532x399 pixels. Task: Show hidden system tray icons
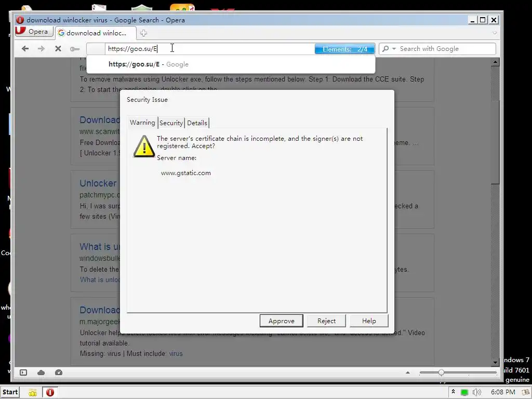coord(453,392)
